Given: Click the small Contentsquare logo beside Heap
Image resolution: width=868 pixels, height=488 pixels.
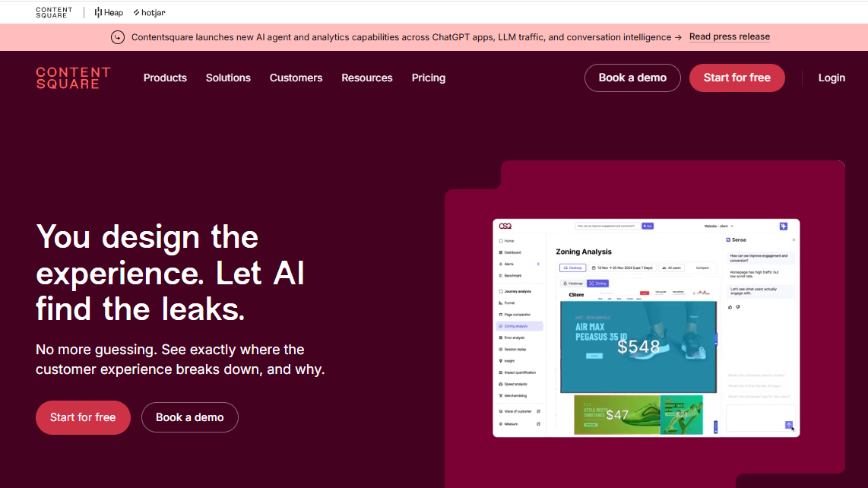Looking at the screenshot, I should coord(54,12).
